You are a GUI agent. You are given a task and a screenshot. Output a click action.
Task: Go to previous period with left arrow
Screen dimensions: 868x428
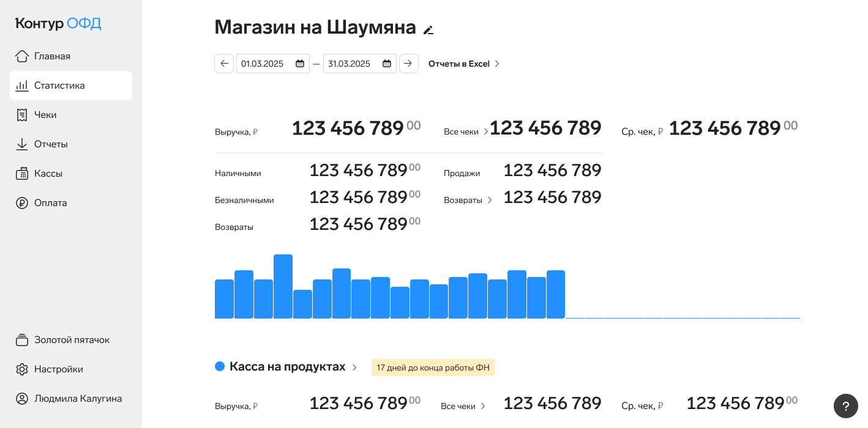point(224,64)
